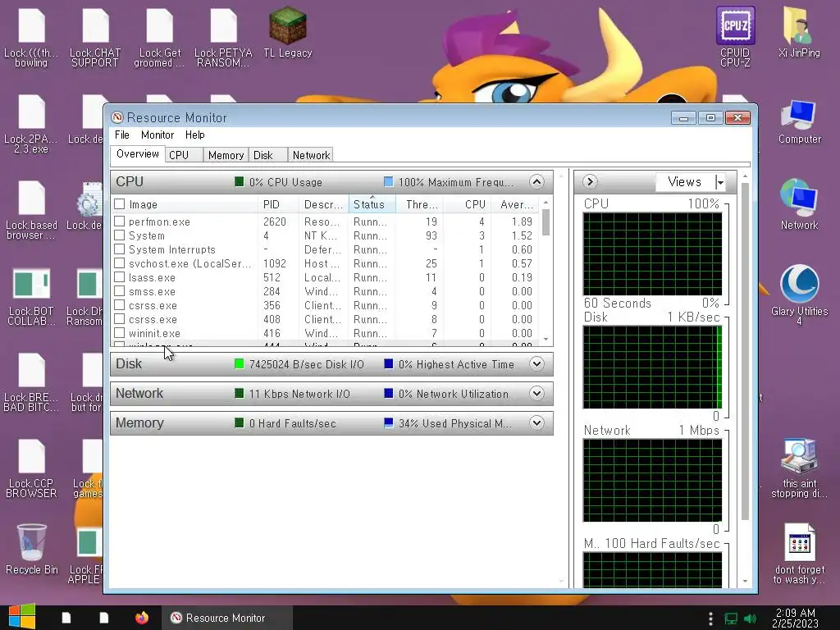Image resolution: width=840 pixels, height=630 pixels.
Task: Open the Monitor menu
Action: point(157,135)
